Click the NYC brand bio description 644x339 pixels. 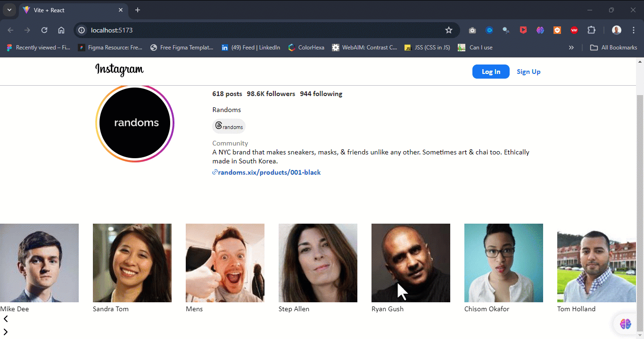tap(371, 156)
